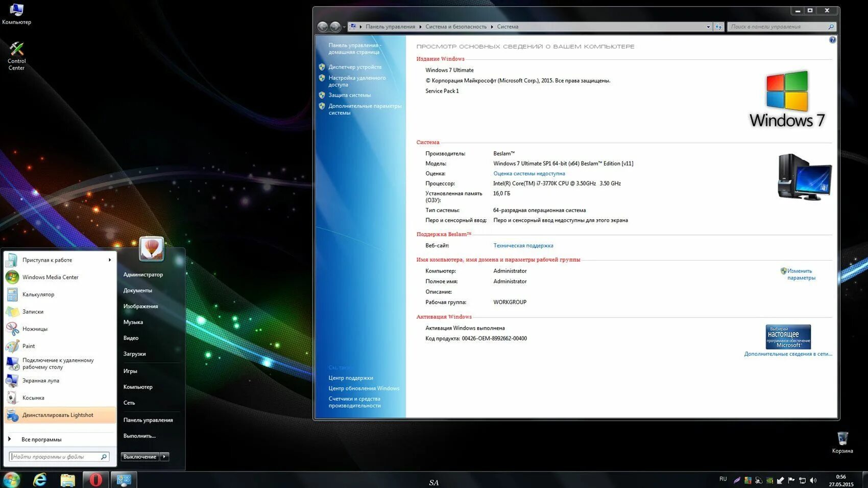Click the Windows Start orb
This screenshot has height=488, width=868.
11,480
